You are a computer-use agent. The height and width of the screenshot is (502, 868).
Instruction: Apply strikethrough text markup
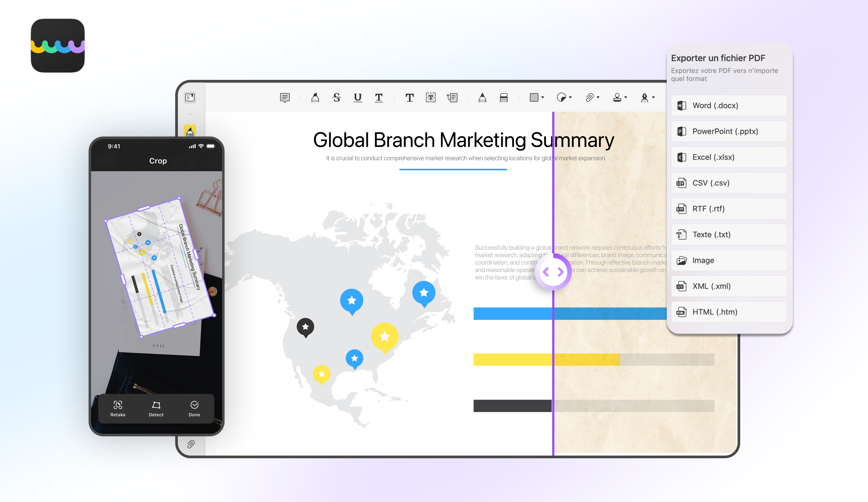[337, 98]
